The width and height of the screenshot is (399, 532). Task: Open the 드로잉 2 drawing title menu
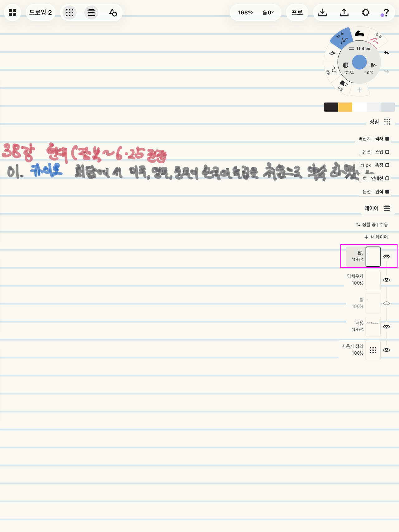[x=41, y=12]
